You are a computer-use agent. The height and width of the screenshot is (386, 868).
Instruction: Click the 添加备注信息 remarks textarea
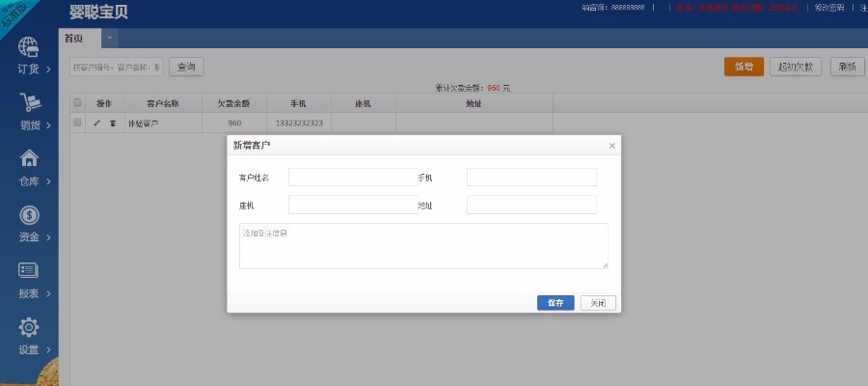(423, 246)
